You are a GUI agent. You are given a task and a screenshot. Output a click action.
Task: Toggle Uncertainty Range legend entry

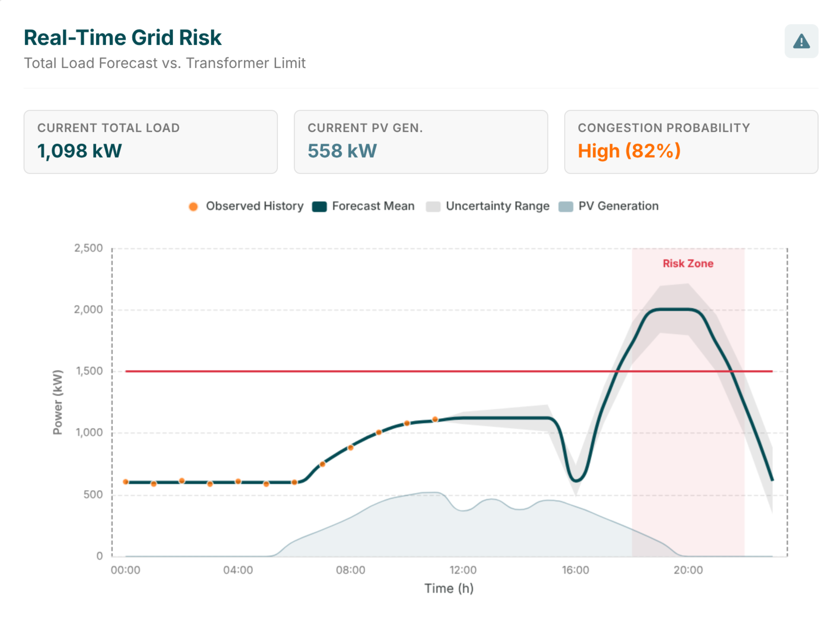coord(497,206)
